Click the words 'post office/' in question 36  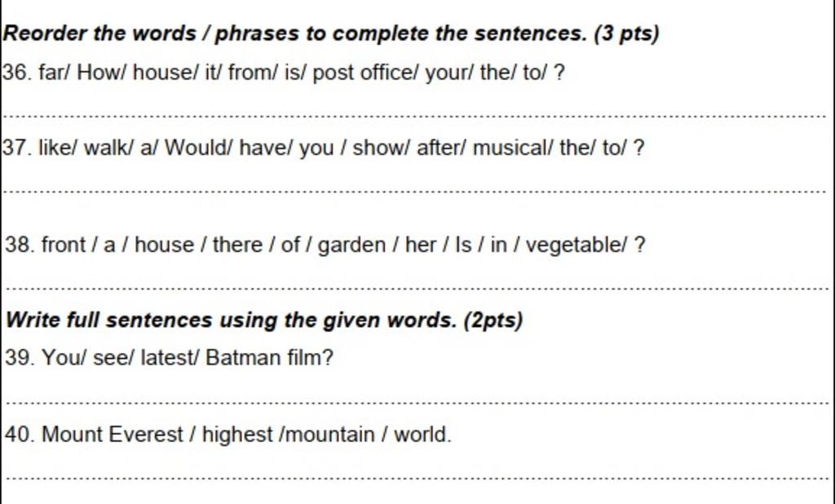click(x=366, y=73)
